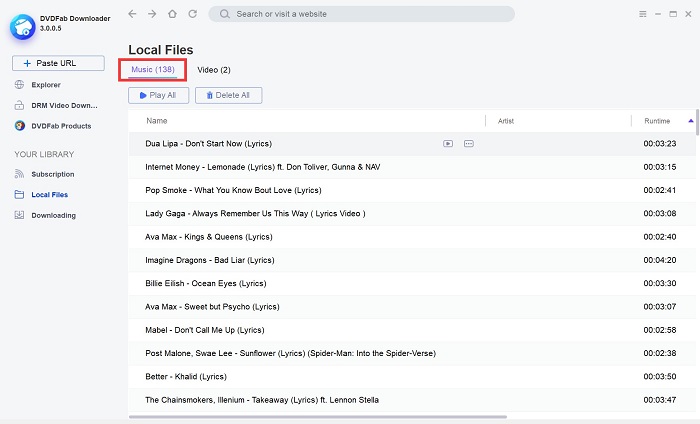The image size is (700, 424).
Task: Select "The Chainsmokers, Illenium - Takeaway" row
Action: (x=412, y=400)
